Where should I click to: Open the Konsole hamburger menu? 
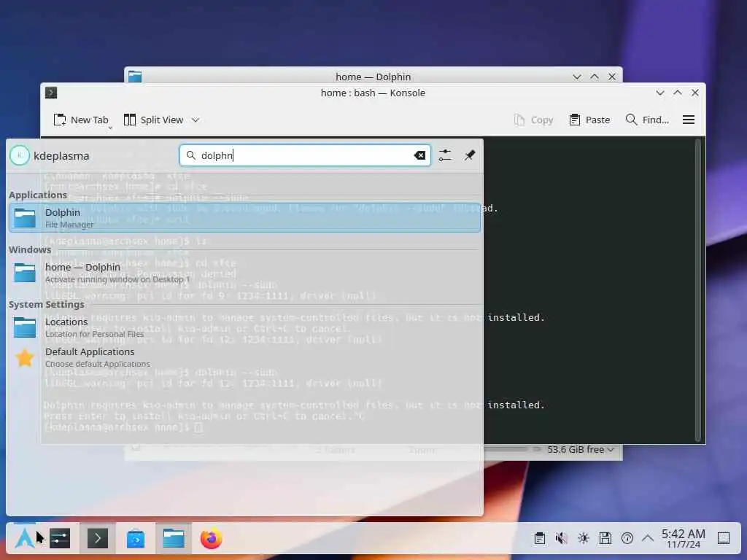pyautogui.click(x=689, y=120)
